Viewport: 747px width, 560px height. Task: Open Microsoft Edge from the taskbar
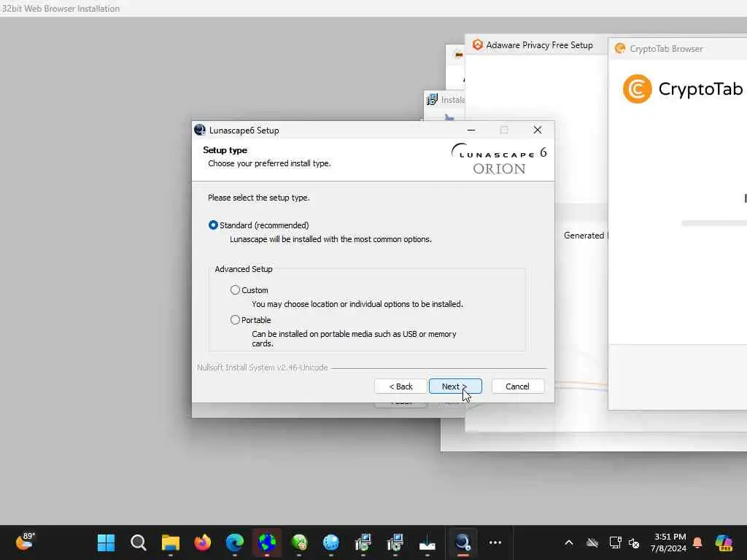tap(234, 542)
